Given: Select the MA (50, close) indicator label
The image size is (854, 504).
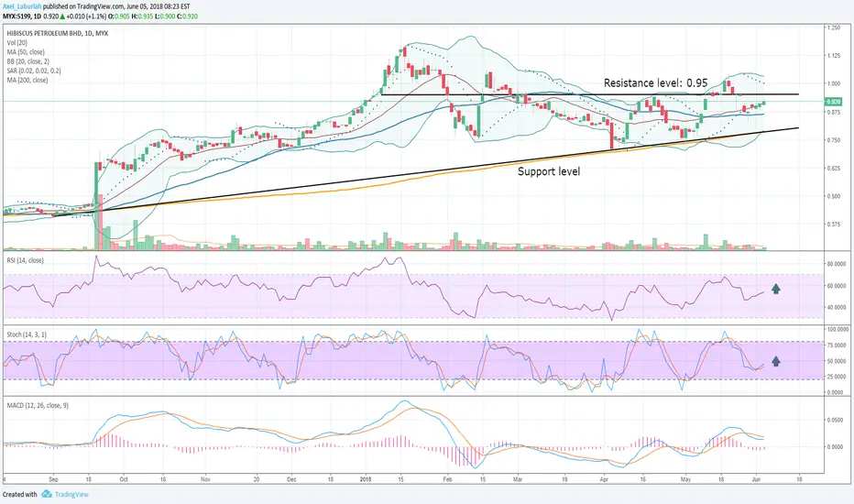Looking at the screenshot, I should tap(26, 51).
